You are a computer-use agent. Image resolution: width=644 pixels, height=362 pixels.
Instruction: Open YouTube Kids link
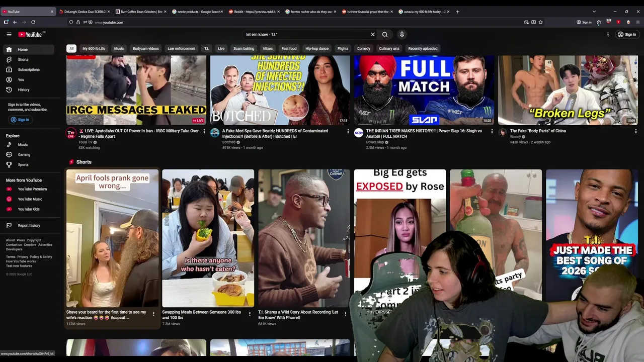click(x=28, y=209)
